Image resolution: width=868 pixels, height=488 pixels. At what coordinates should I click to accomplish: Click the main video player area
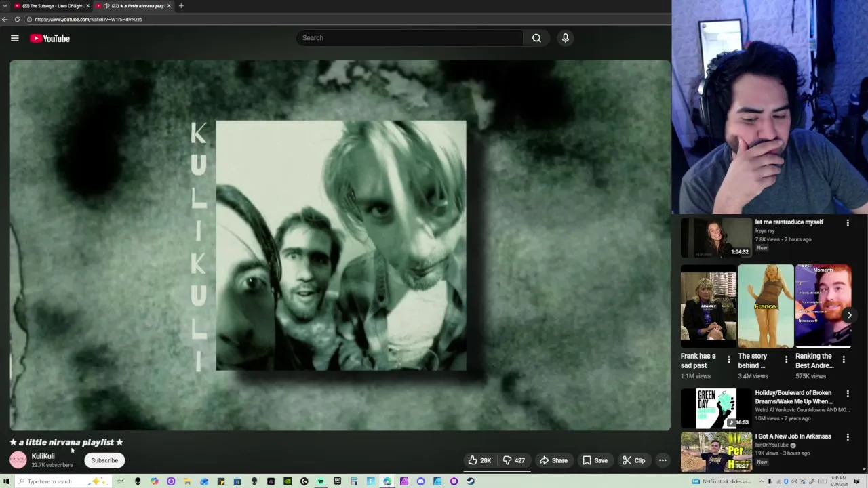click(340, 245)
